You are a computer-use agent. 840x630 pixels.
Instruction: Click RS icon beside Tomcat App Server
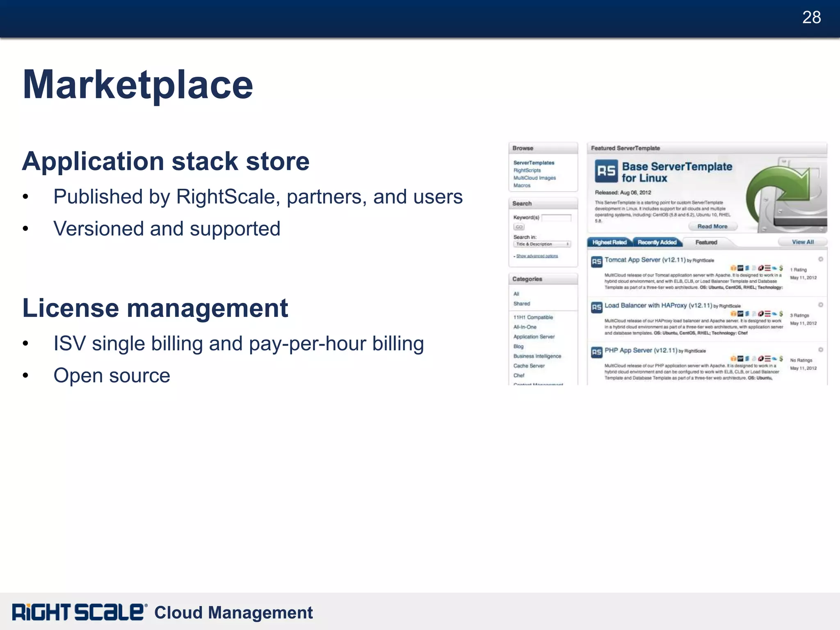pyautogui.click(x=596, y=261)
